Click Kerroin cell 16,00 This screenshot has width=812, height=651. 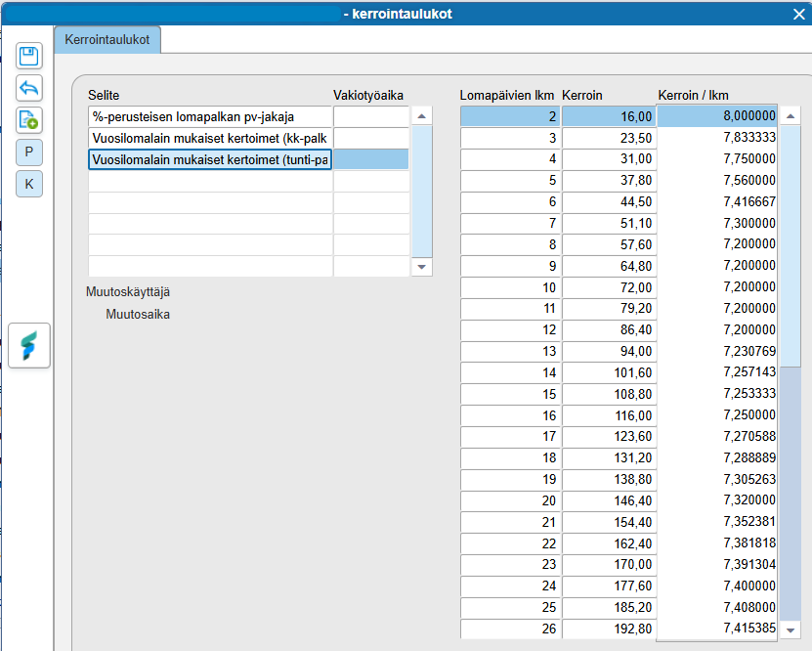(x=609, y=116)
